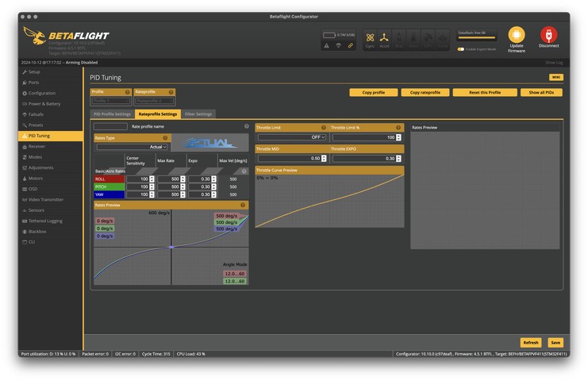This screenshot has height=381, width=588.
Task: Open help icon beside Rates Type
Action: (x=165, y=137)
